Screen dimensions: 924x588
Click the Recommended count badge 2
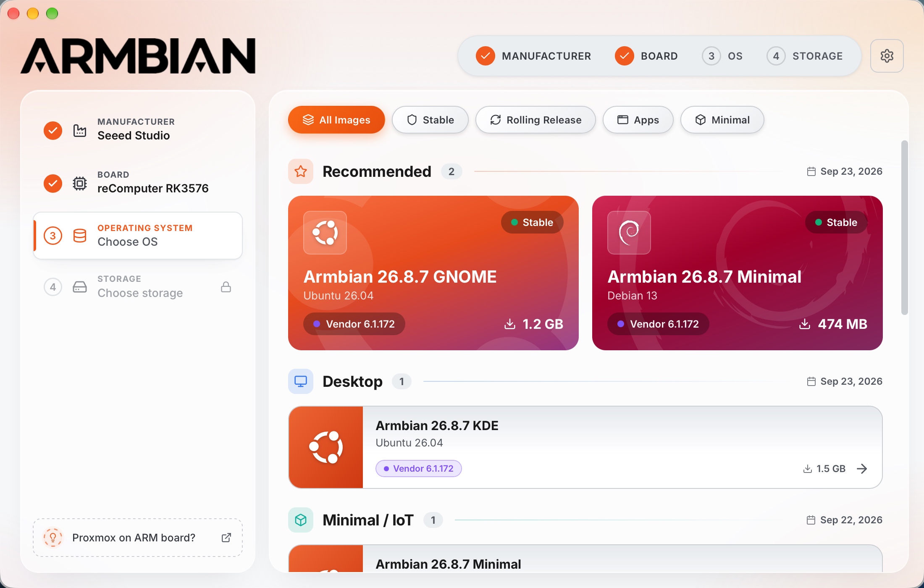(x=451, y=171)
